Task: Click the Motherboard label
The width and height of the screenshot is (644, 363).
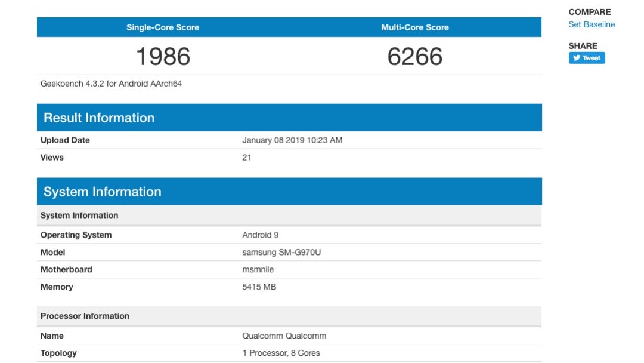Action: [x=66, y=270]
